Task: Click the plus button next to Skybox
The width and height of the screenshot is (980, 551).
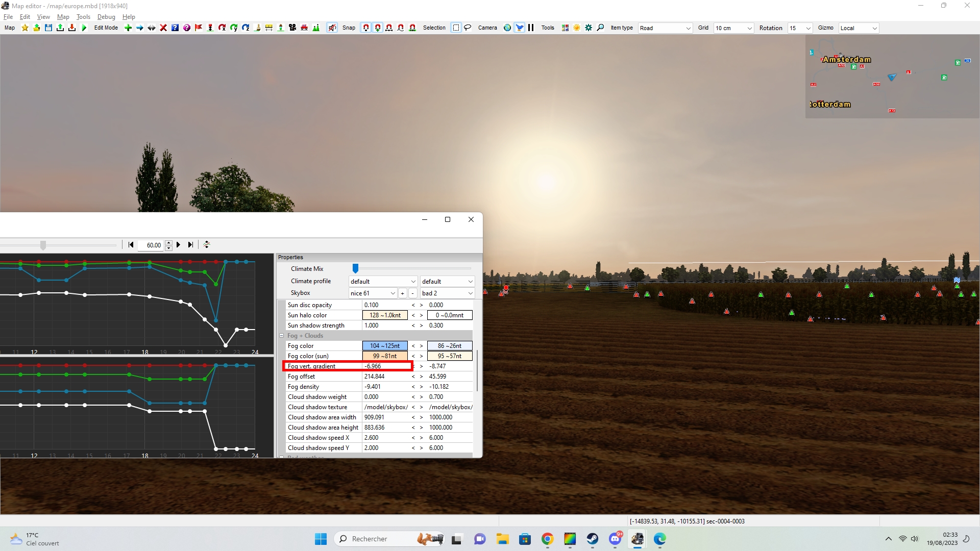Action: (x=402, y=293)
